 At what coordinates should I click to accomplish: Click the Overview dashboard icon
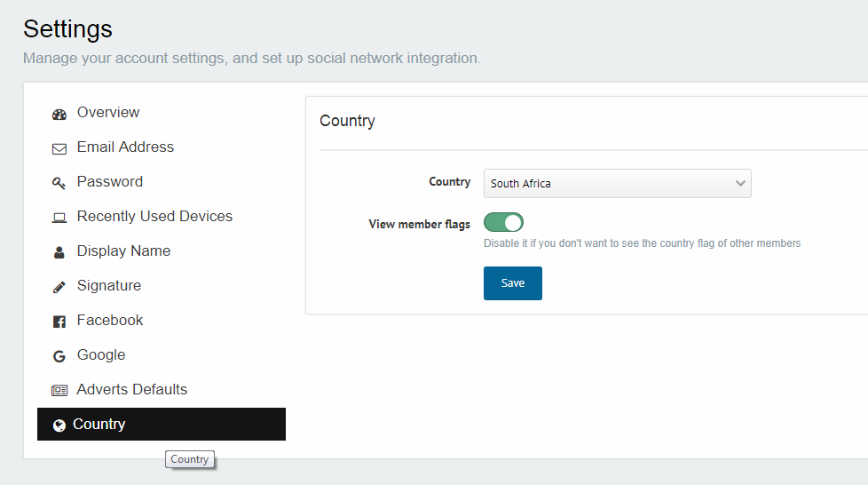click(x=59, y=115)
